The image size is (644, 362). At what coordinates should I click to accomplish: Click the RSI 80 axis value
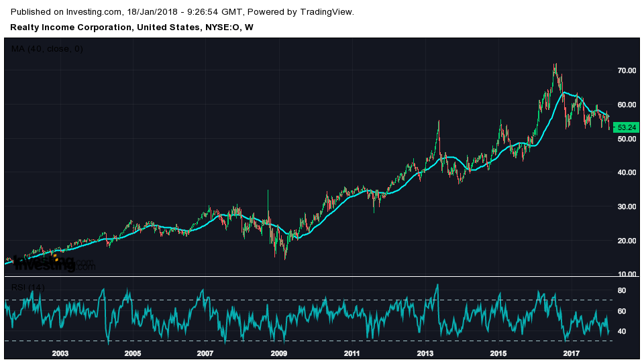(622, 290)
